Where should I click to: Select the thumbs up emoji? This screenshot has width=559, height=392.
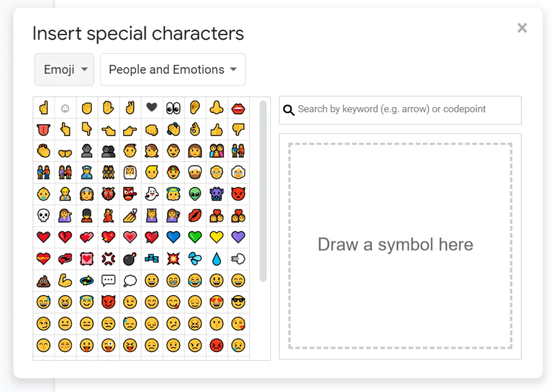(216, 130)
